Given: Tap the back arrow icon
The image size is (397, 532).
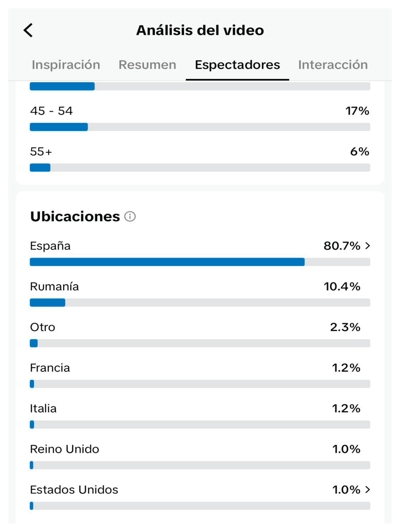Looking at the screenshot, I should click(28, 30).
